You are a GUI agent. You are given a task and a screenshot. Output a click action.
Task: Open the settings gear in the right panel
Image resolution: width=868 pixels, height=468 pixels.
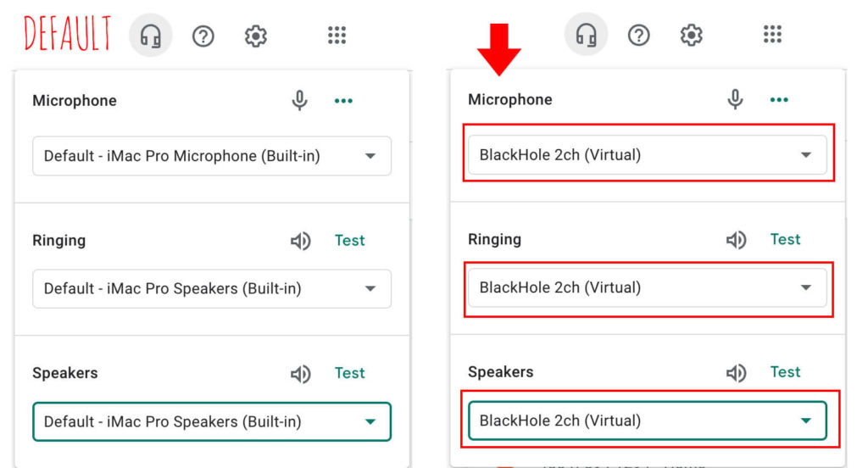[692, 36]
